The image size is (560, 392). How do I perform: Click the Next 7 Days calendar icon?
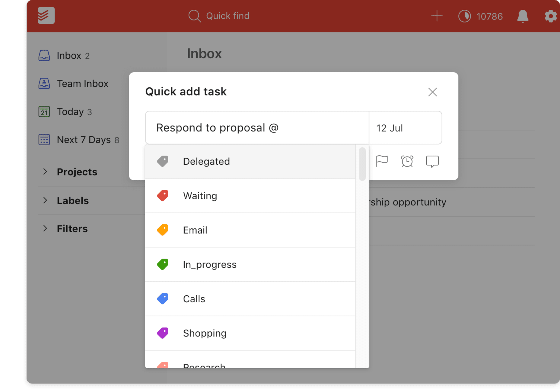click(44, 140)
